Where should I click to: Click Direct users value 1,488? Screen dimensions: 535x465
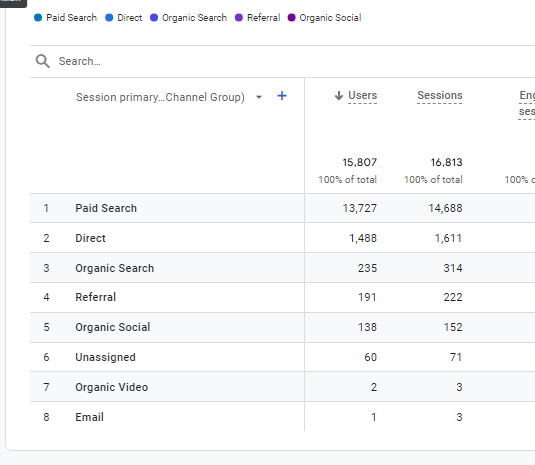(x=363, y=238)
